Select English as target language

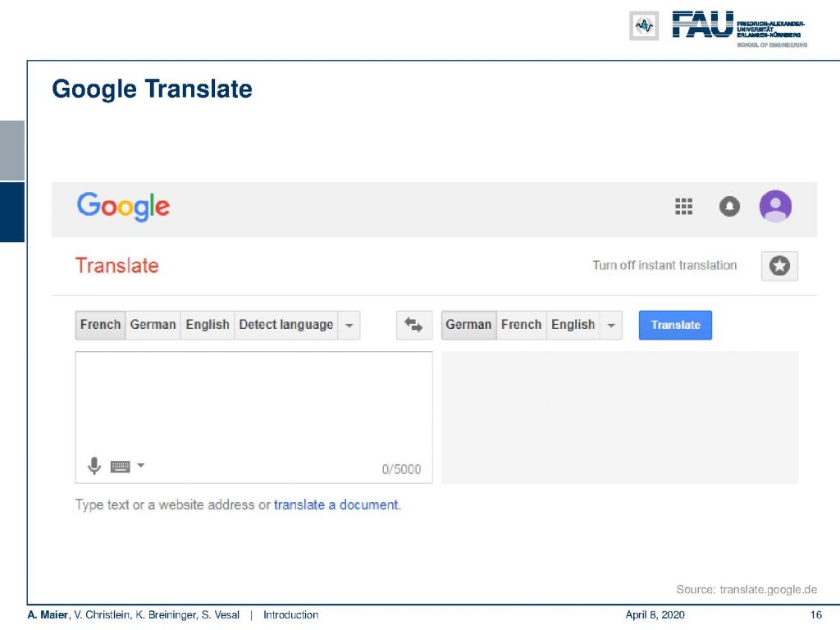coord(573,325)
